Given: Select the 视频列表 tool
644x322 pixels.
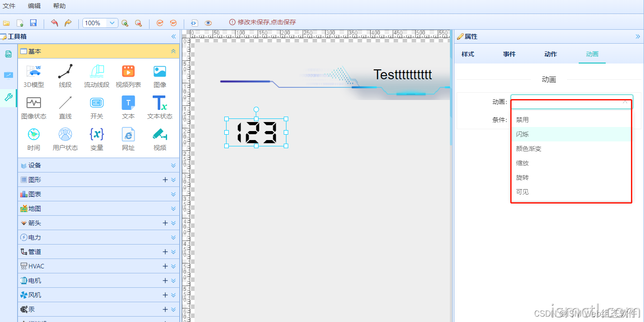Looking at the screenshot, I should click(x=128, y=76).
